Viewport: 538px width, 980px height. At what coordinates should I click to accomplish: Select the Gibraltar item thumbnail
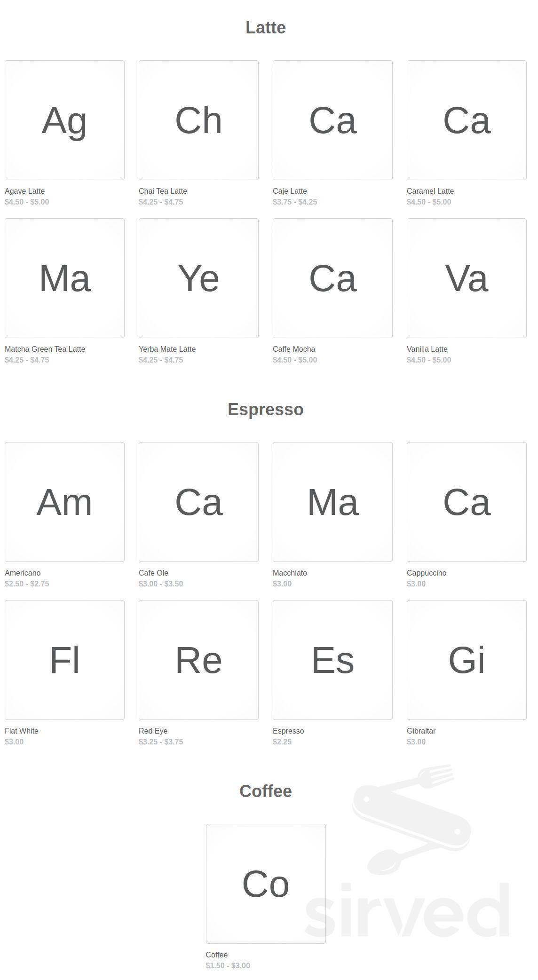pos(467,660)
